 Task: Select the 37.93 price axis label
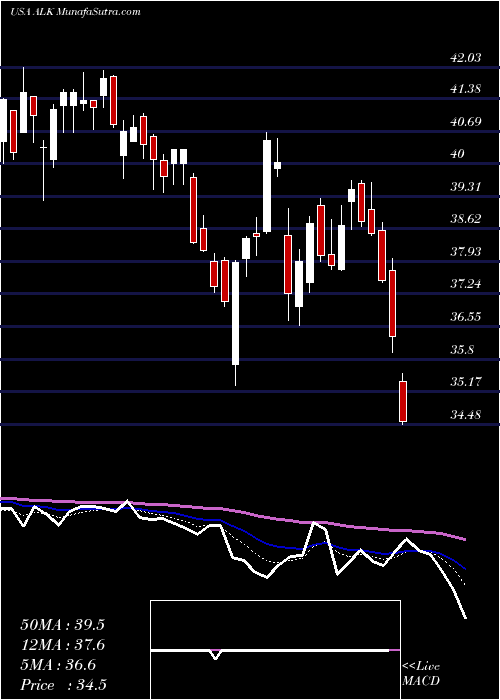click(466, 251)
